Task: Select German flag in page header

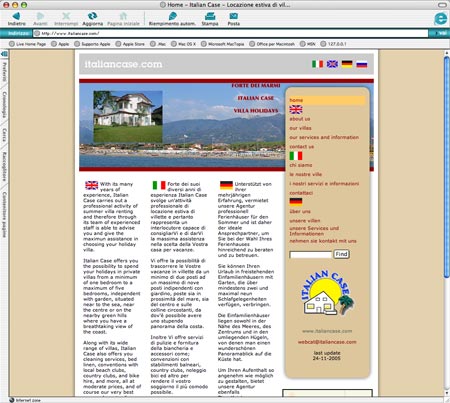Action: (x=347, y=64)
